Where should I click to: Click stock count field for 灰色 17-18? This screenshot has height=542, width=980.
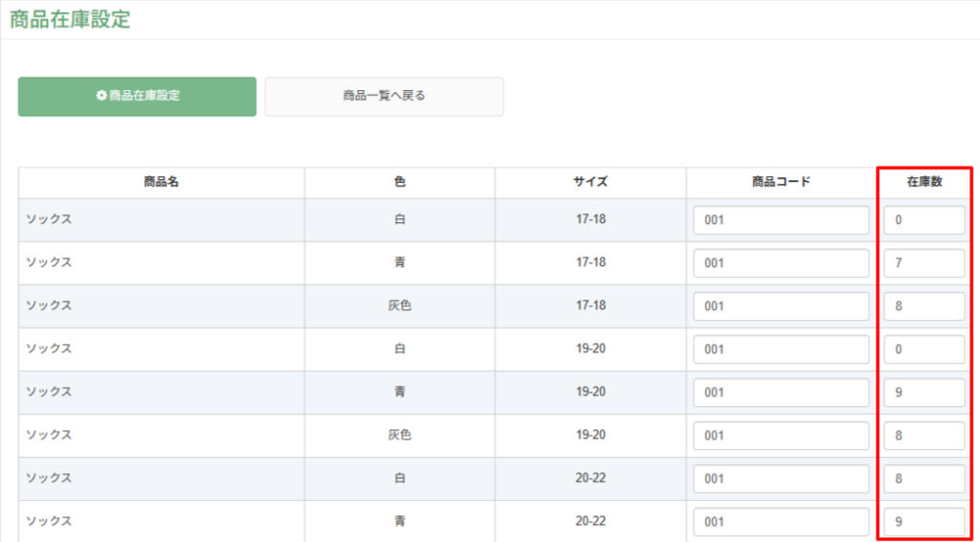pyautogui.click(x=924, y=306)
